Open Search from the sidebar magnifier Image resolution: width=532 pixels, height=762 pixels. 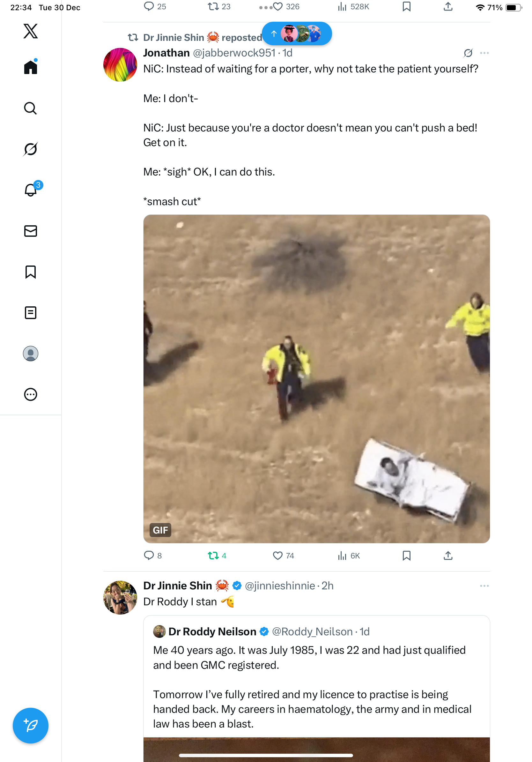pyautogui.click(x=31, y=108)
